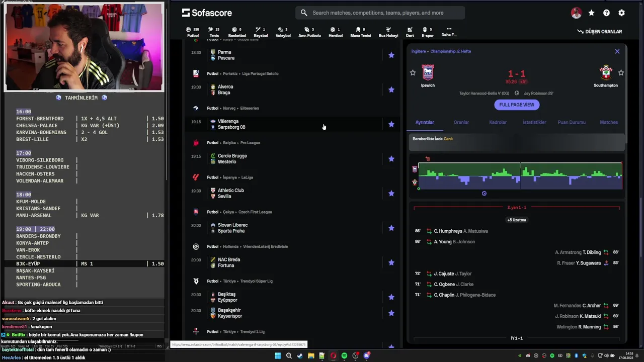Open the settings gear in header

coord(621,13)
